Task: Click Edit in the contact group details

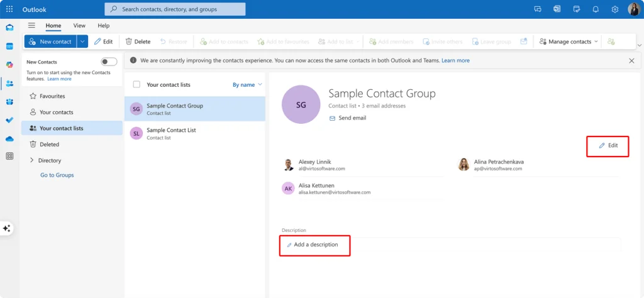Action: (x=608, y=145)
